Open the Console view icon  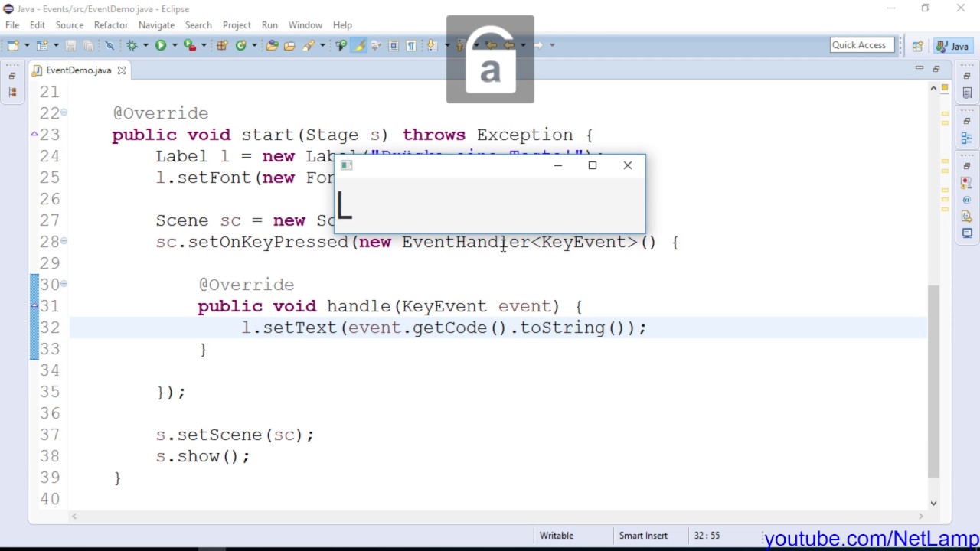tap(967, 233)
